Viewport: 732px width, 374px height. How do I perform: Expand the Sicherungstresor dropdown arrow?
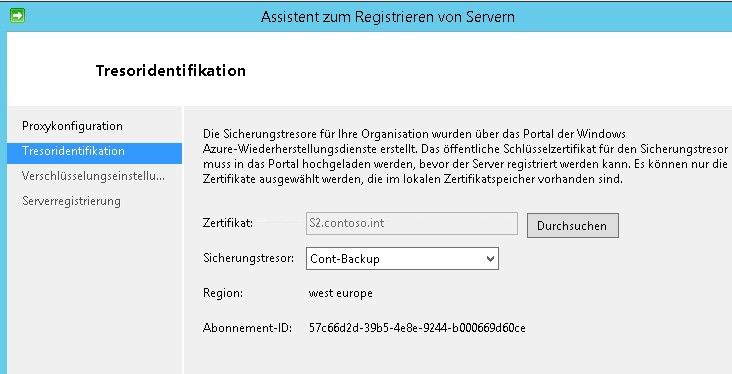tap(490, 259)
